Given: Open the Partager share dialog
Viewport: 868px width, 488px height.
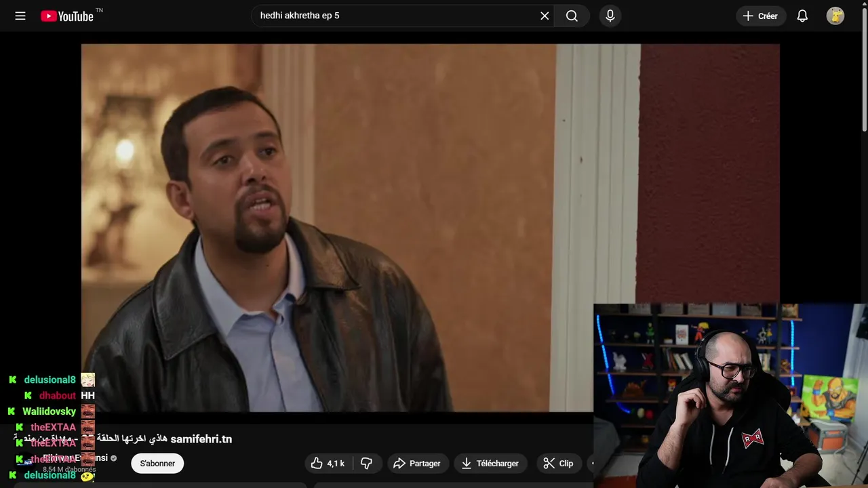Looking at the screenshot, I should [x=417, y=464].
